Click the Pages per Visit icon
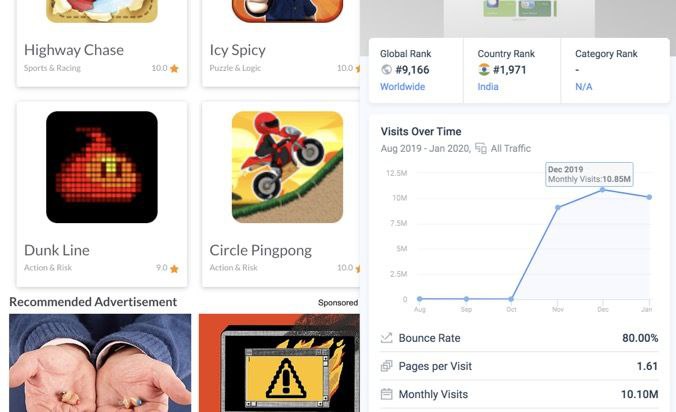Viewport: 676px width, 412px height. click(386, 366)
